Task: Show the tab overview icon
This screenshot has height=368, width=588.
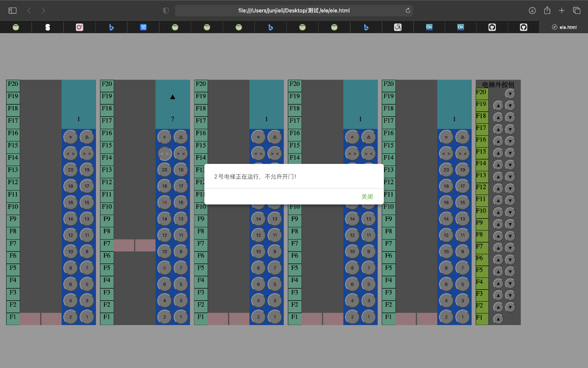Action: click(577, 11)
